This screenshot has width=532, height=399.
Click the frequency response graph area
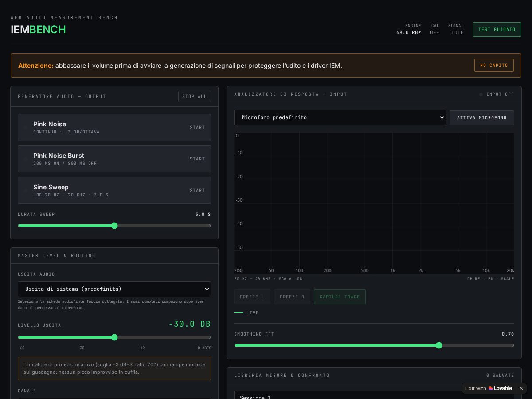tap(374, 203)
